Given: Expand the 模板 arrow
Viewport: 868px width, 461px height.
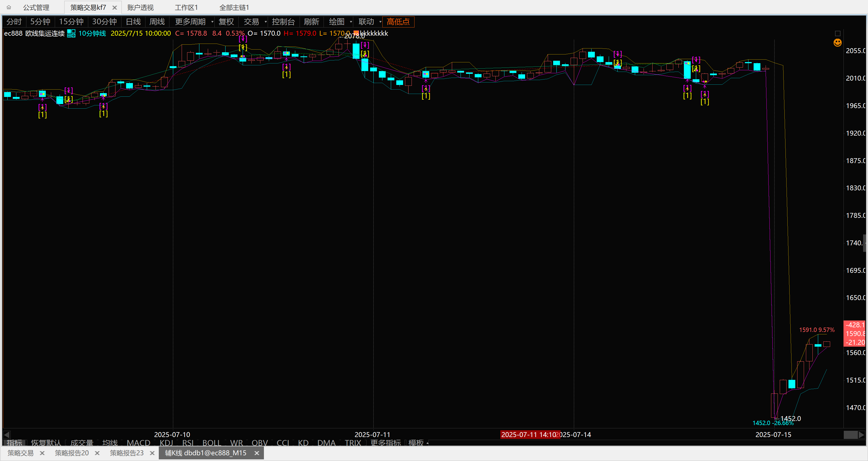Looking at the screenshot, I should tap(428, 443).
